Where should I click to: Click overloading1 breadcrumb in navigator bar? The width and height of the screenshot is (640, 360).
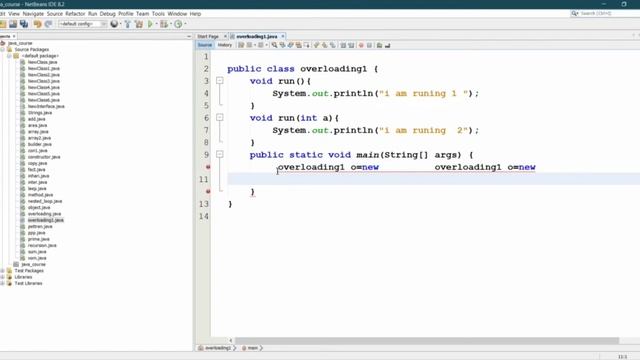point(218,348)
